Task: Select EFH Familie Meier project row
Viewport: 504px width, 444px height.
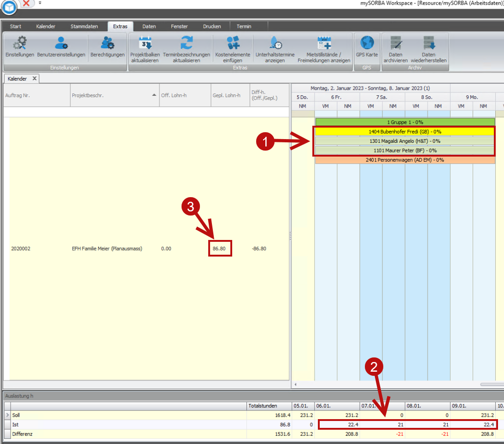Action: tap(107, 249)
